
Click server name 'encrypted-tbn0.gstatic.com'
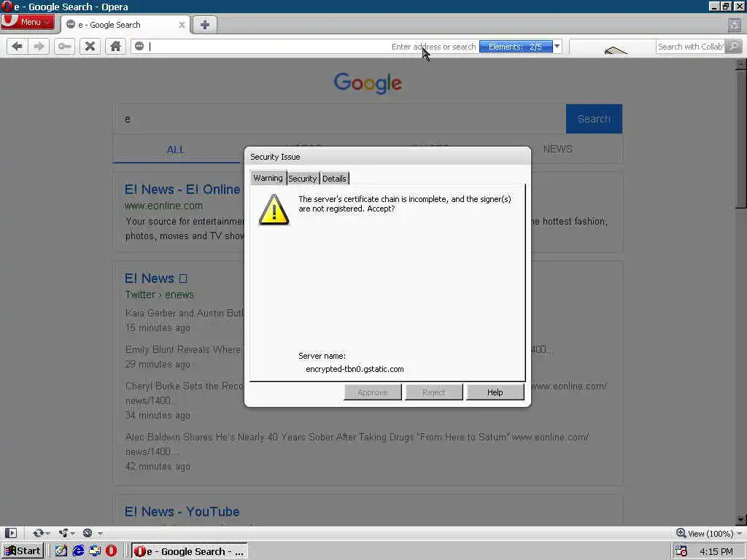(x=355, y=369)
